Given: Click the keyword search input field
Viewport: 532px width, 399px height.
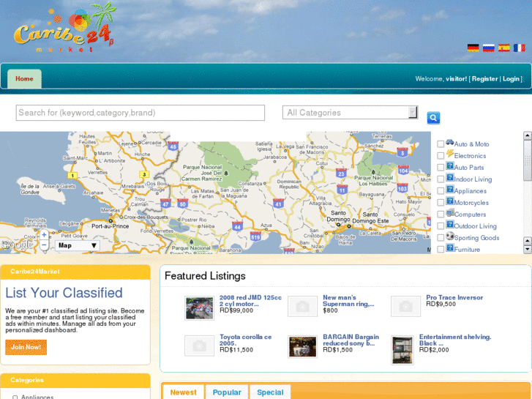Looking at the screenshot, I should (x=140, y=113).
